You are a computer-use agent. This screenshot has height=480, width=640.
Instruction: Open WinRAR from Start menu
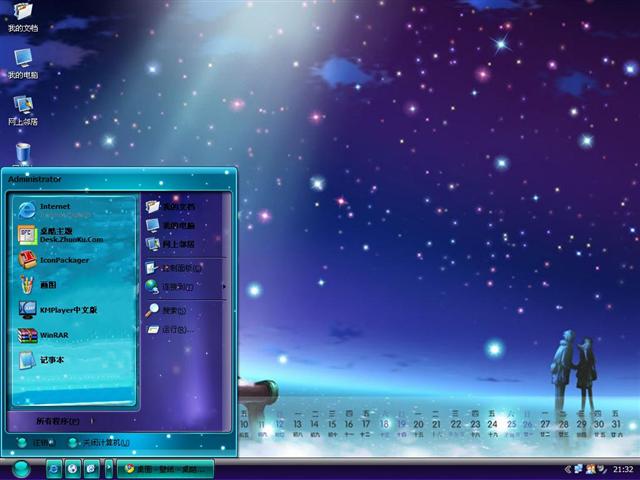coord(73,335)
